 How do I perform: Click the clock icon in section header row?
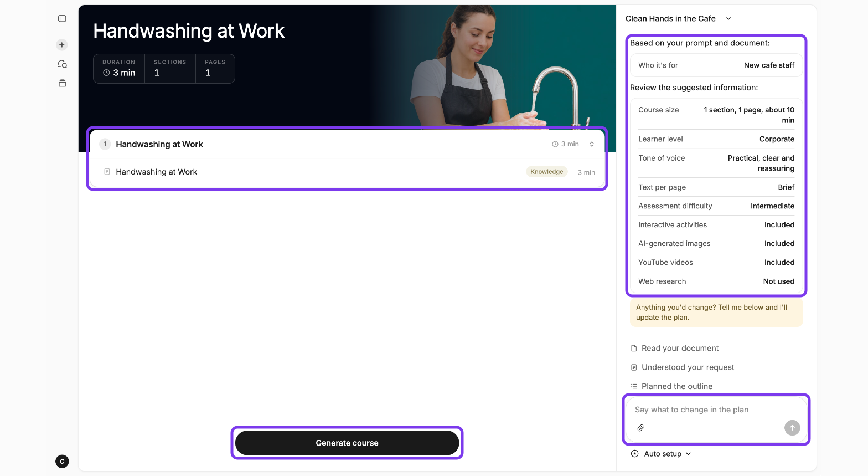tap(555, 144)
